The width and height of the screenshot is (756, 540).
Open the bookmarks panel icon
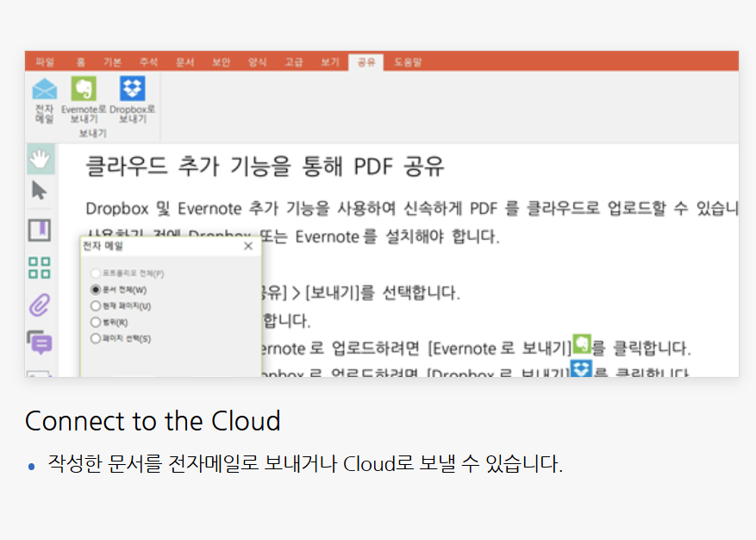[40, 230]
